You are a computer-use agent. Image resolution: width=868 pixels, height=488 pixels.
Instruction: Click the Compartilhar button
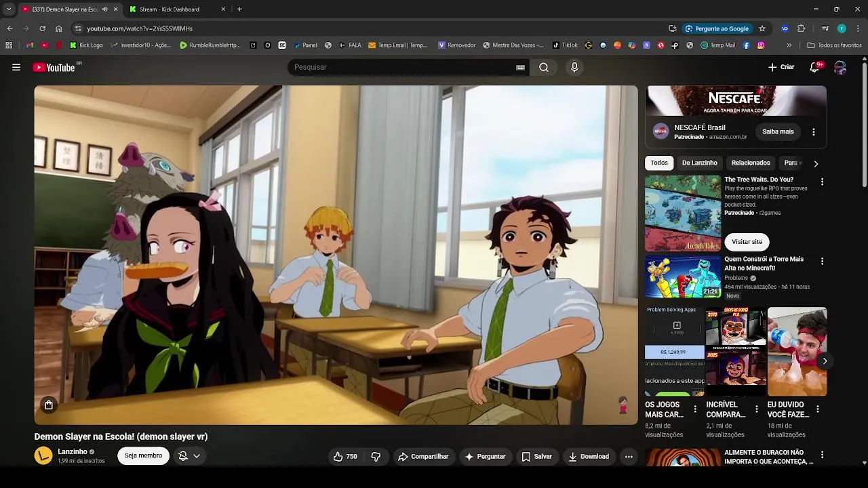pyautogui.click(x=424, y=456)
